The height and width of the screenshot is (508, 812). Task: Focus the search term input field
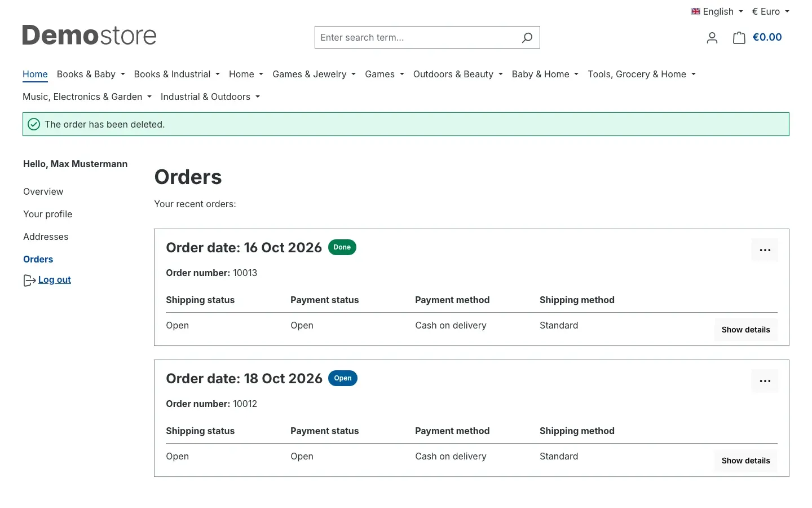point(417,37)
